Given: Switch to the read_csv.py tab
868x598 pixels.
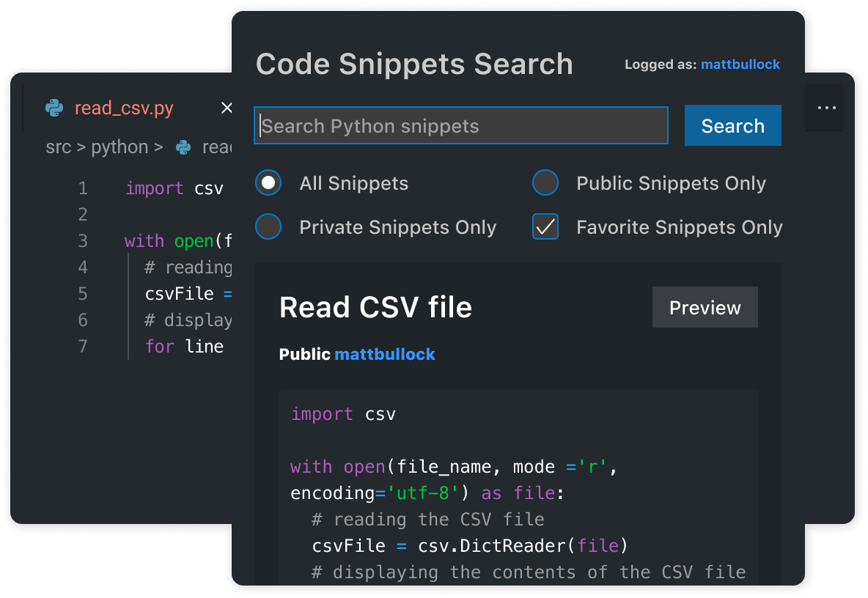Looking at the screenshot, I should (124, 108).
